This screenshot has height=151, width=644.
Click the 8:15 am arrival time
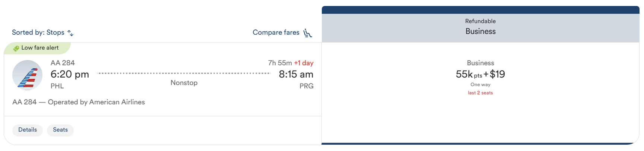click(296, 74)
